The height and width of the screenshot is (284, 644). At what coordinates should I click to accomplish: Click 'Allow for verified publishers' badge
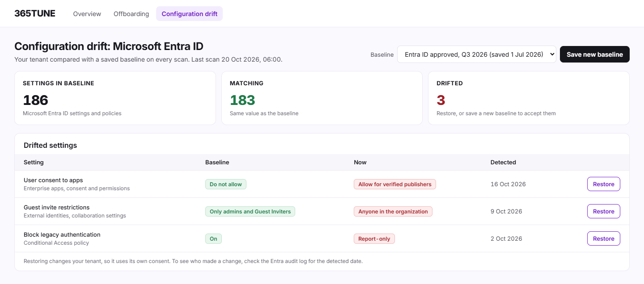pyautogui.click(x=395, y=184)
